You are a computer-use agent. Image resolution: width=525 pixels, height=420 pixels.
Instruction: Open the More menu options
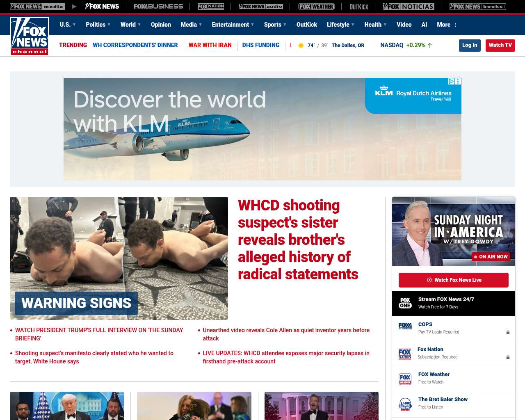pos(447,25)
